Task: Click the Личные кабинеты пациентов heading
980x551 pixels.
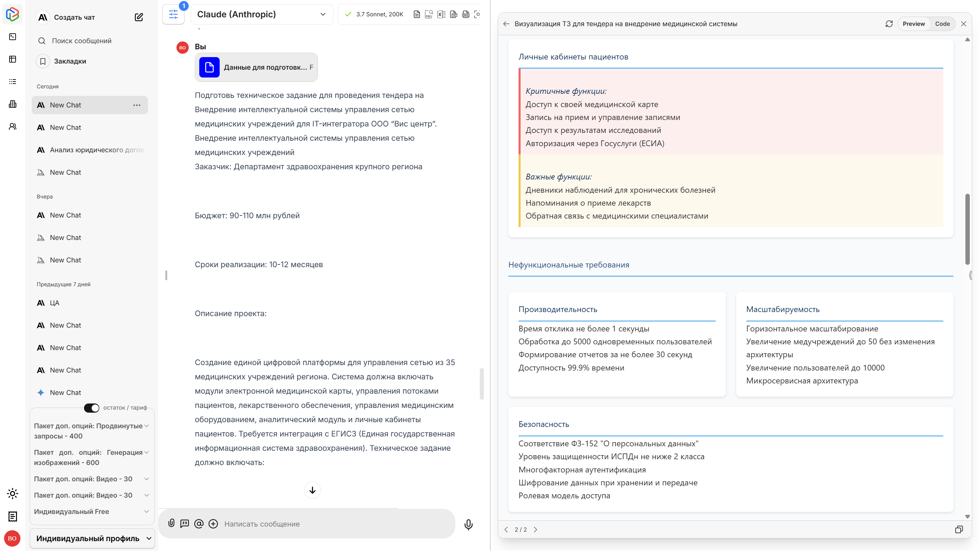Action: pos(573,57)
